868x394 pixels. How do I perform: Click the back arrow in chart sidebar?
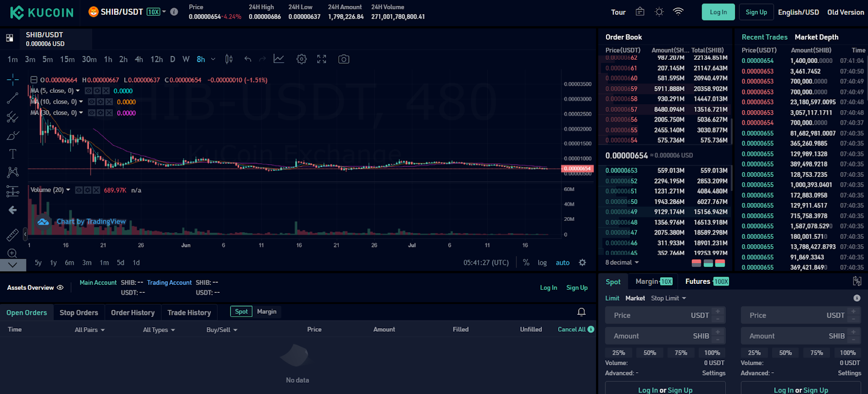click(12, 210)
